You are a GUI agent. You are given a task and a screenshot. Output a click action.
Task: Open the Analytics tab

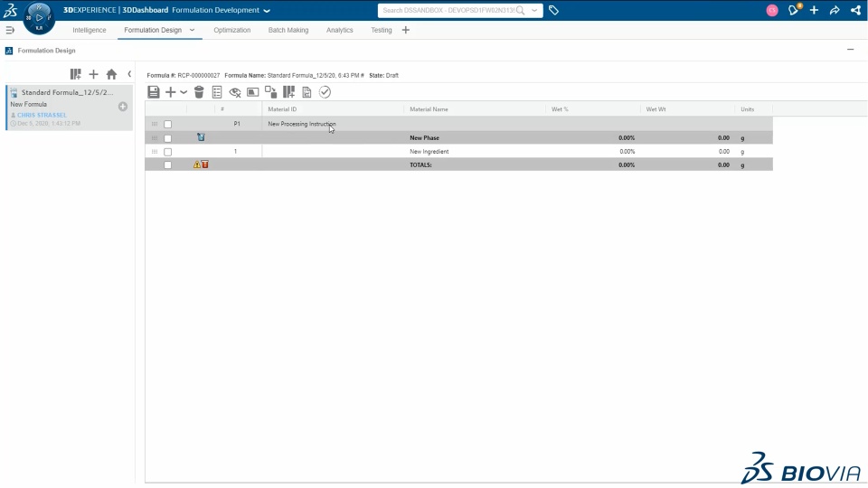(x=339, y=30)
